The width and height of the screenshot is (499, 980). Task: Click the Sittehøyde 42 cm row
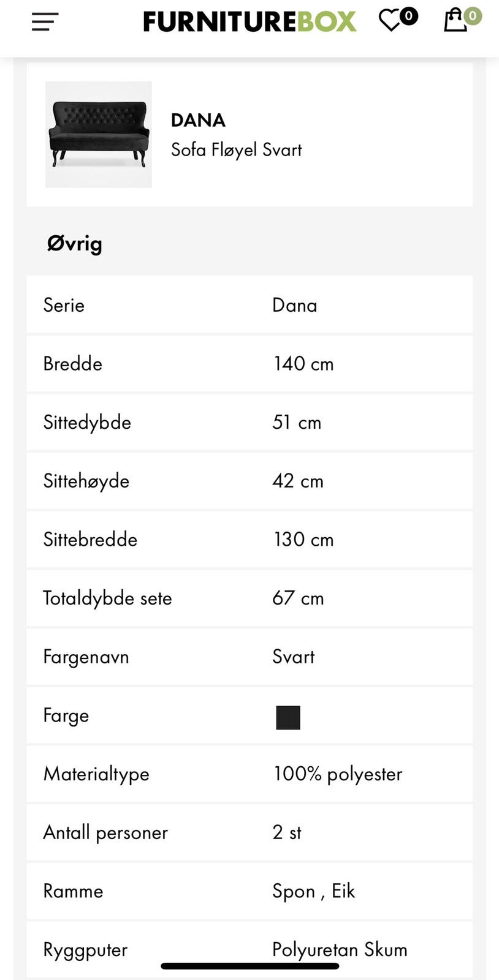pos(250,481)
